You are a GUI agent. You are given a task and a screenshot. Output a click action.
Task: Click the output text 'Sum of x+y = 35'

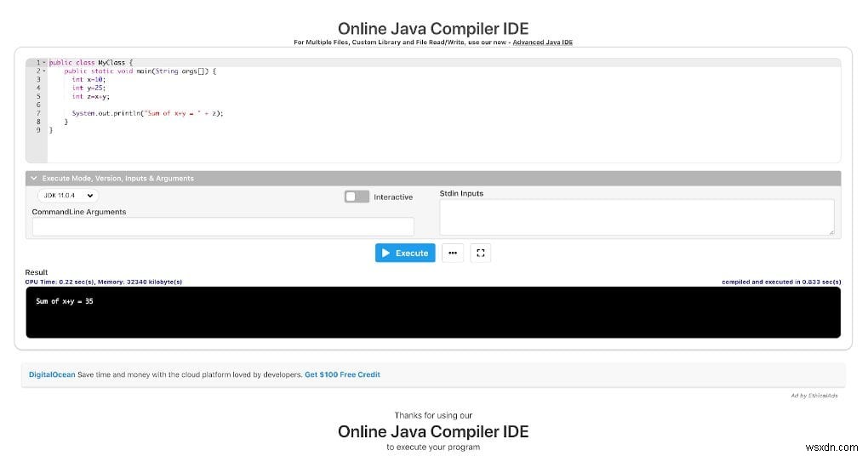tap(64, 301)
